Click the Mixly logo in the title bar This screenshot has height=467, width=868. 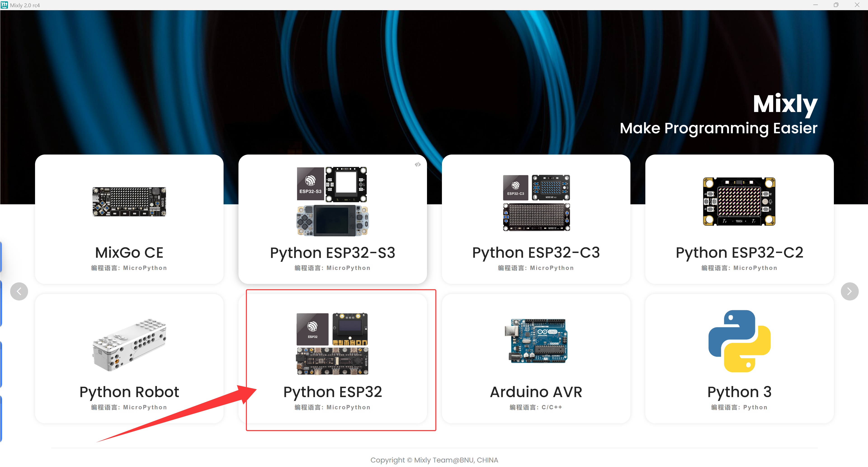(x=4, y=5)
